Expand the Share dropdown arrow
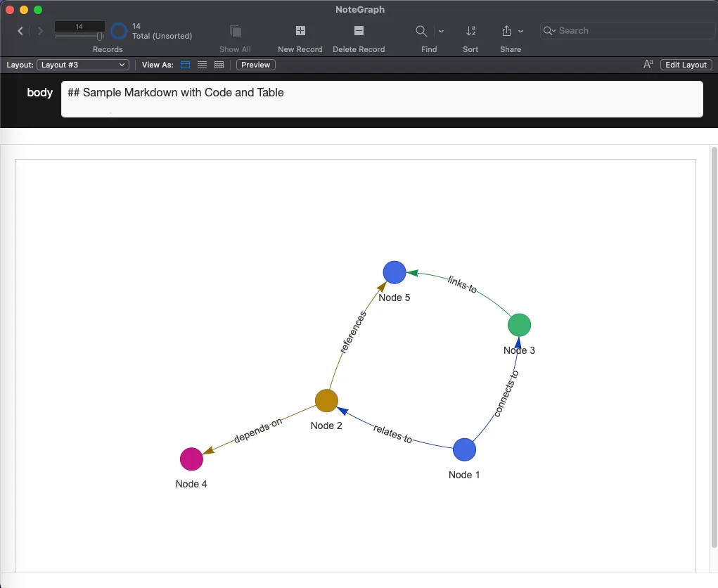The width and height of the screenshot is (718, 588). (x=521, y=31)
